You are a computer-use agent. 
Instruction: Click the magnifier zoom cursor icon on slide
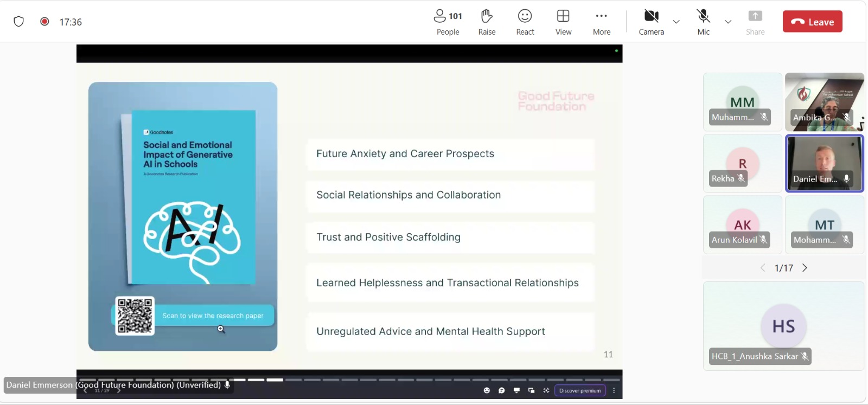(221, 329)
